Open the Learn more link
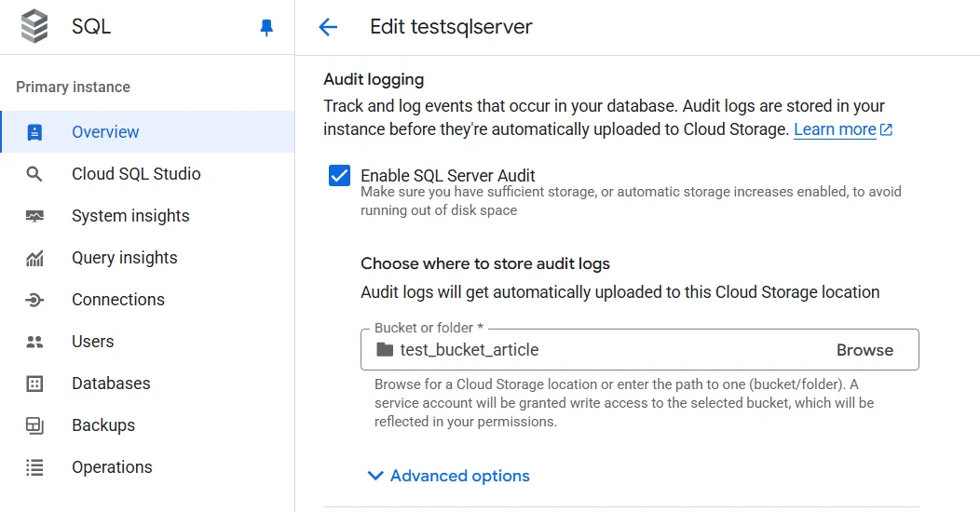980x512 pixels. [835, 129]
